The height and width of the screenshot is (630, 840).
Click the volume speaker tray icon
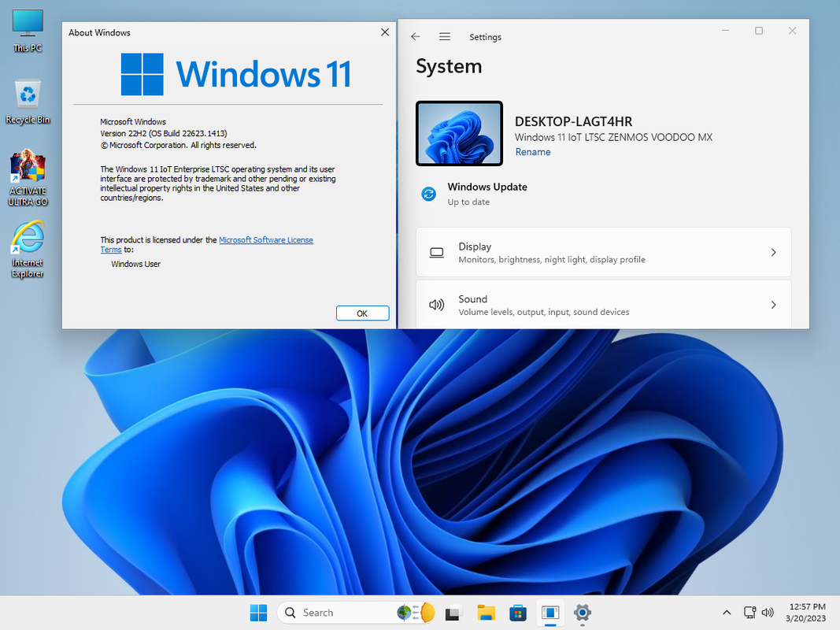tap(768, 613)
